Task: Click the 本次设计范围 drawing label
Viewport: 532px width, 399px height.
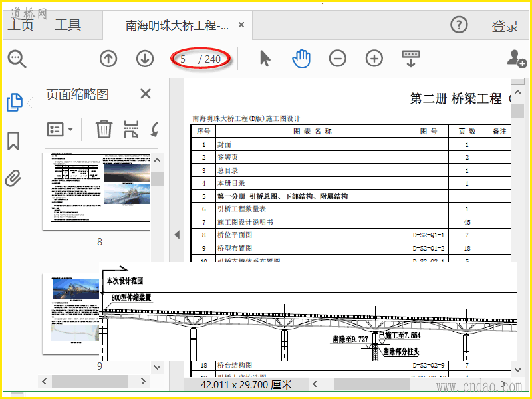Action: coord(124,281)
